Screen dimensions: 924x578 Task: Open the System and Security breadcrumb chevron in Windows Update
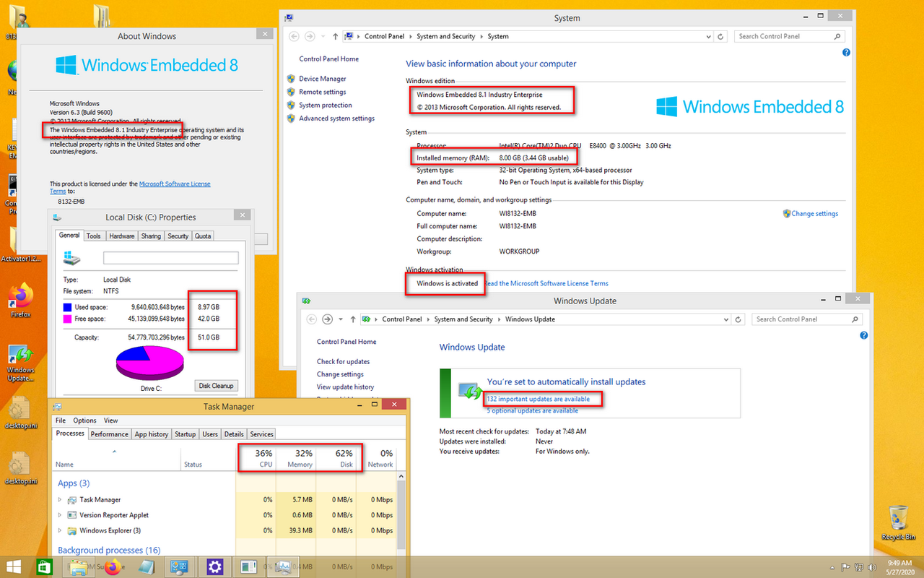(x=499, y=319)
